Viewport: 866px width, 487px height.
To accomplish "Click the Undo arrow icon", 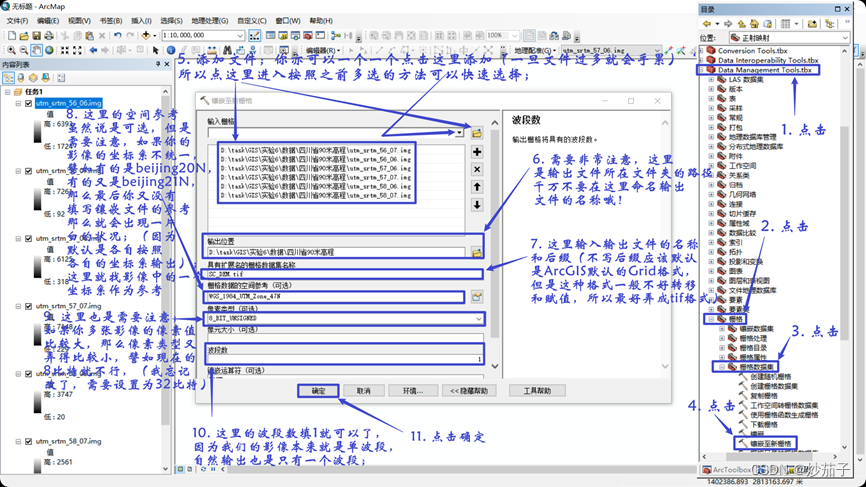I will pos(118,35).
